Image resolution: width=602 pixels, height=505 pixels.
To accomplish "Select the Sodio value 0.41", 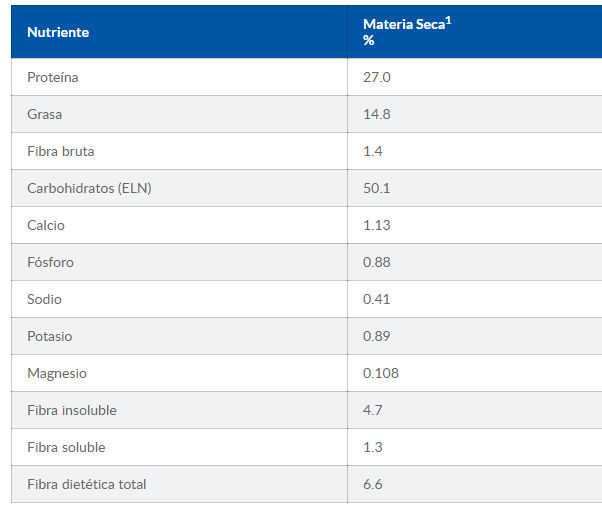I will pyautogui.click(x=376, y=299).
